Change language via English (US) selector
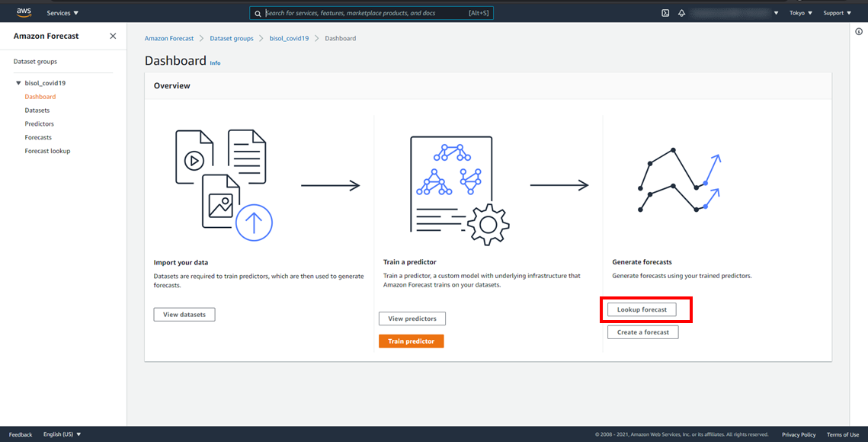 [62, 434]
